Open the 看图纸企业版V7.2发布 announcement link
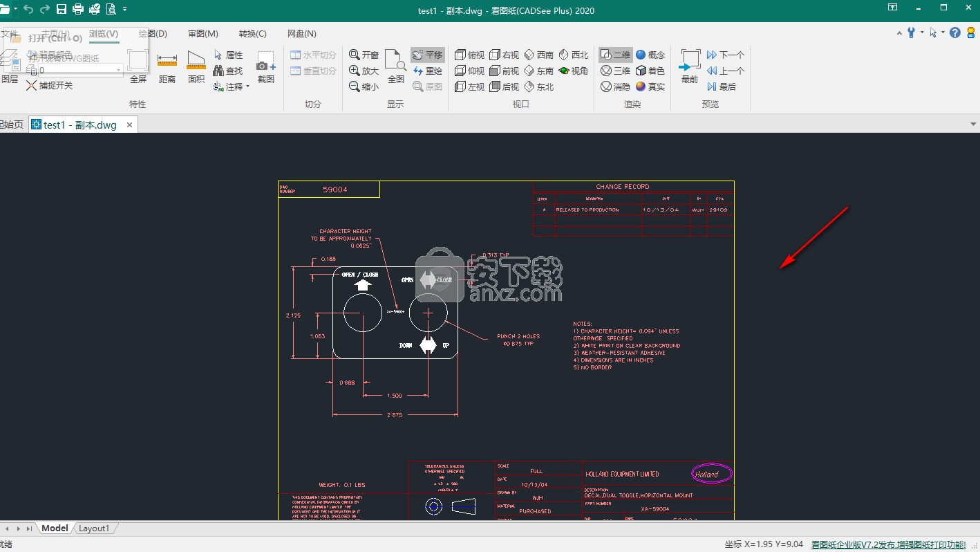980x552 pixels. tap(888, 544)
